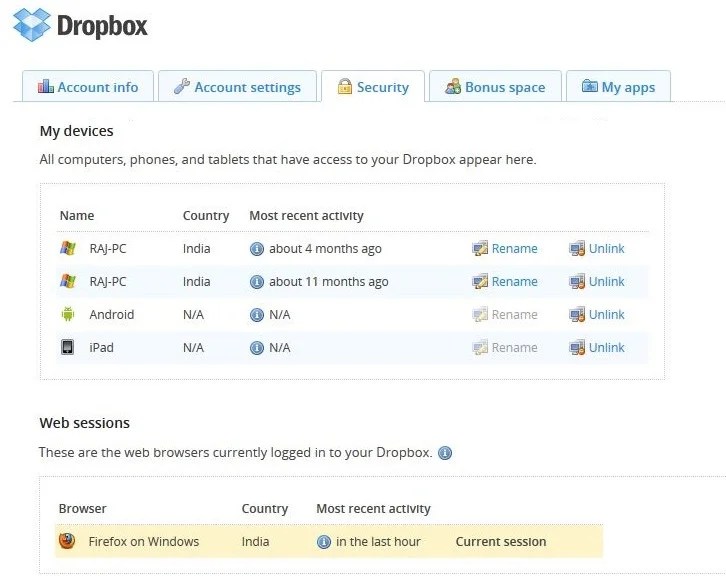Click the Android robot device icon

(x=68, y=314)
